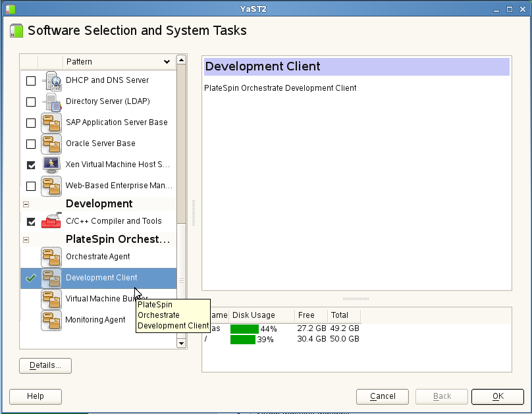Uncheck the Xen Virtual Machine Host checkbox

point(31,165)
